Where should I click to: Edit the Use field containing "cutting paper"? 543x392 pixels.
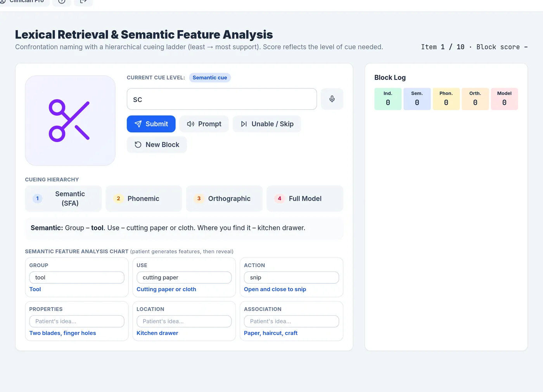click(x=184, y=278)
